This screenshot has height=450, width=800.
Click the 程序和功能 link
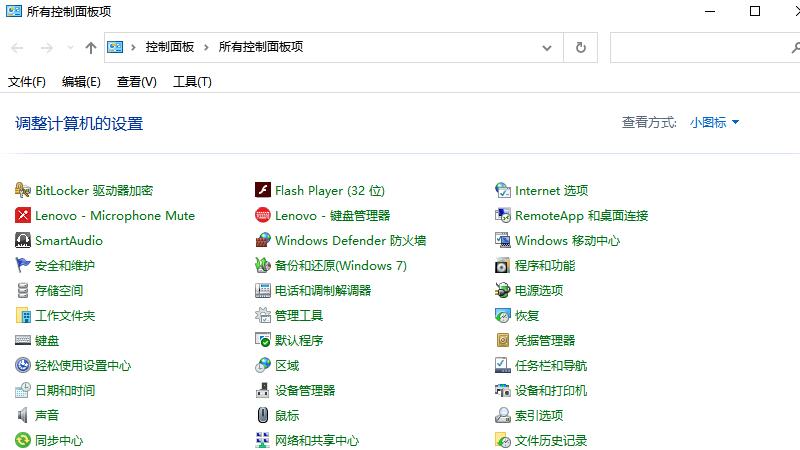545,265
